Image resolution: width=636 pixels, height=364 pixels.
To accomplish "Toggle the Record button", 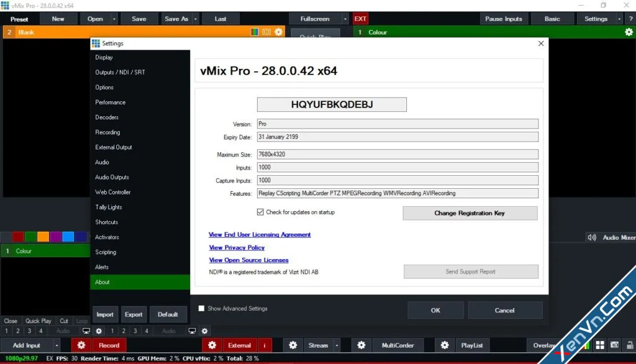I will click(x=109, y=345).
